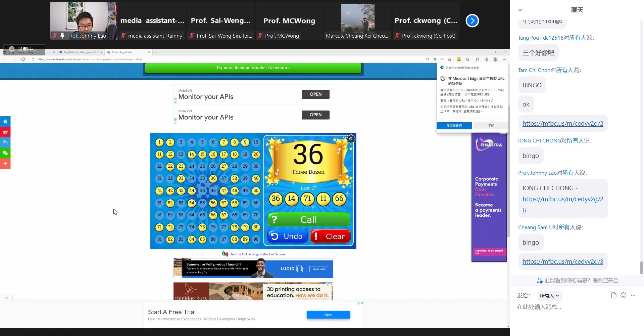The image size is (644, 336).
Task: Collapse the chat panel chevron
Action: pyautogui.click(x=520, y=10)
